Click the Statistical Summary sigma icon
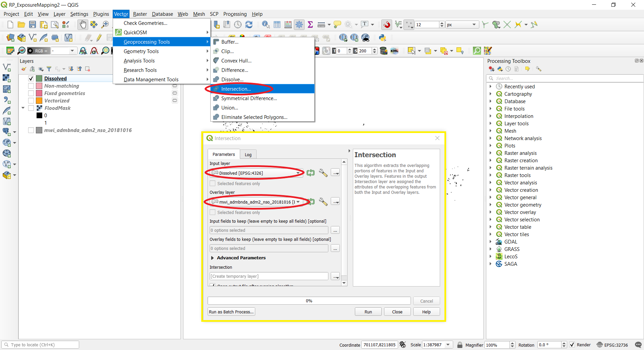Viewport: 644px width, 350px height. pos(310,25)
